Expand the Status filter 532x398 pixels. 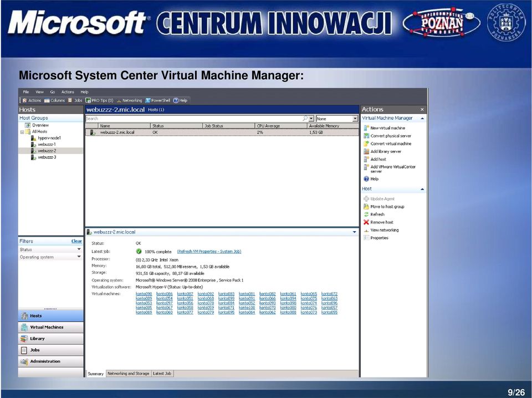(50, 249)
